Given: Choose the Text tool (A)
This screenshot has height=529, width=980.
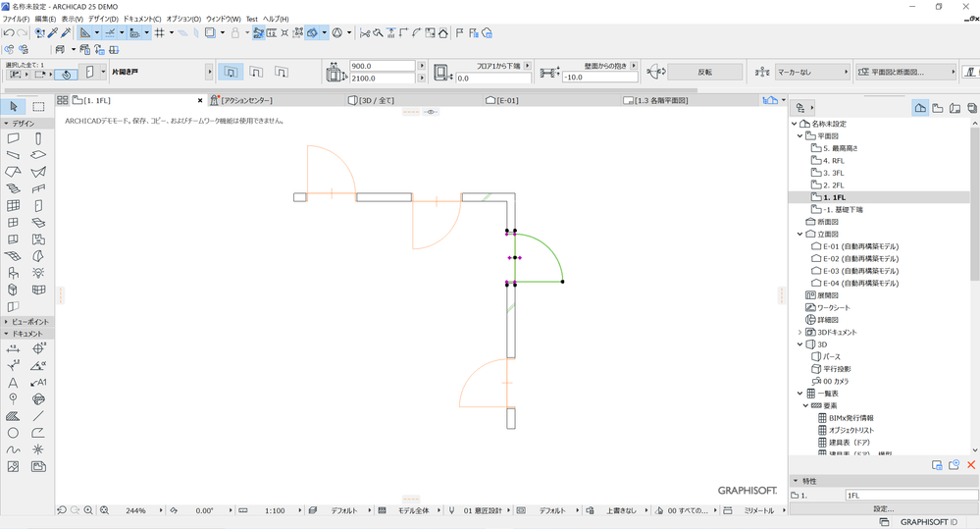Looking at the screenshot, I should click(x=13, y=383).
